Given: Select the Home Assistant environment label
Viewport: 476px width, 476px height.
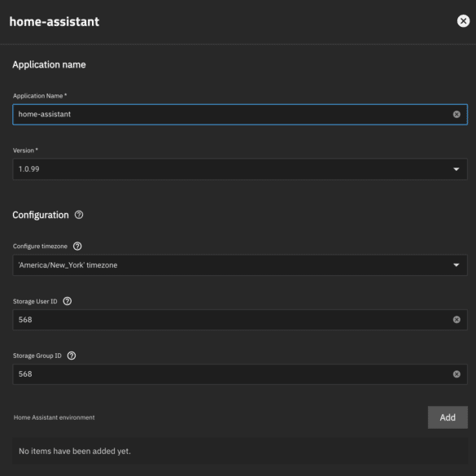Looking at the screenshot, I should [x=54, y=417].
